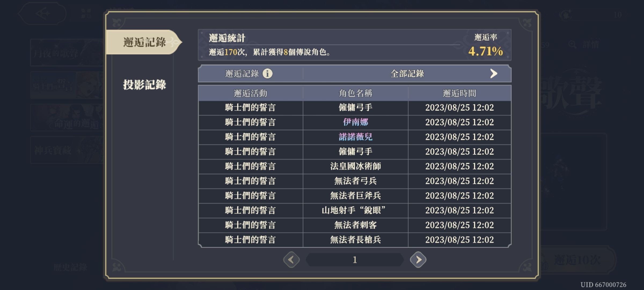Screen dimensions: 644x290
Task: Click the 邂逅10次 button
Action: (577, 260)
